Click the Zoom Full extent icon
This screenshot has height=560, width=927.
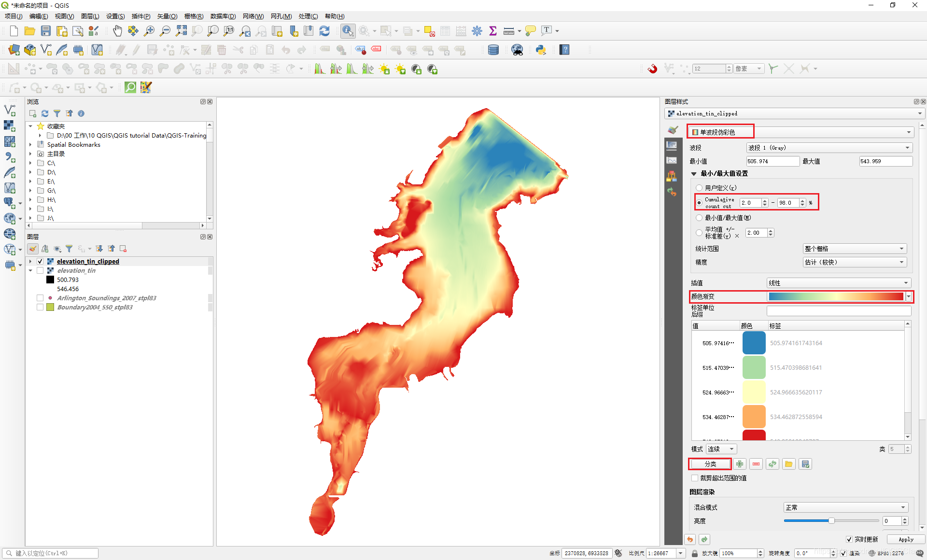pyautogui.click(x=181, y=31)
